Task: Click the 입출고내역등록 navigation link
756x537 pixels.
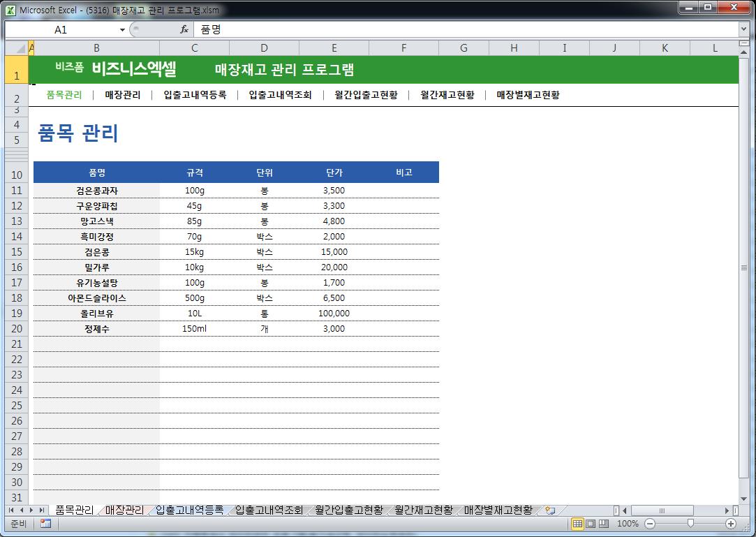Action: click(195, 95)
